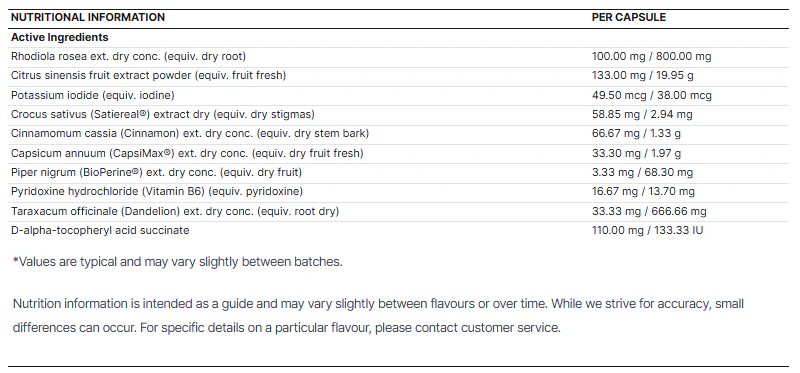This screenshot has width=800, height=373.
Task: Click the 33.33 mg / 666.66 mg value
Action: pos(649,211)
